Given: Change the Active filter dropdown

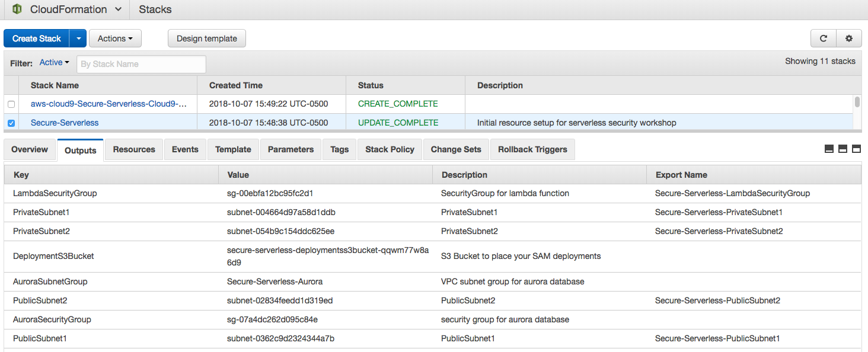Looking at the screenshot, I should [54, 62].
